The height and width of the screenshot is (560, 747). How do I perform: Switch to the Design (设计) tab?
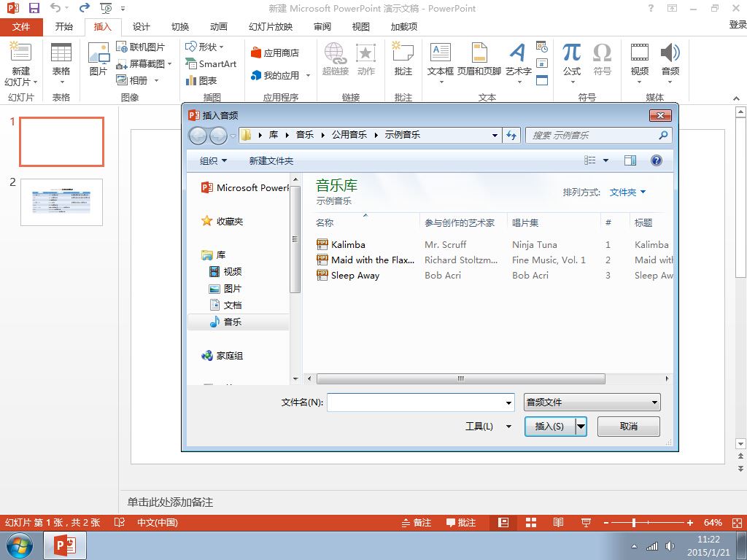(141, 27)
